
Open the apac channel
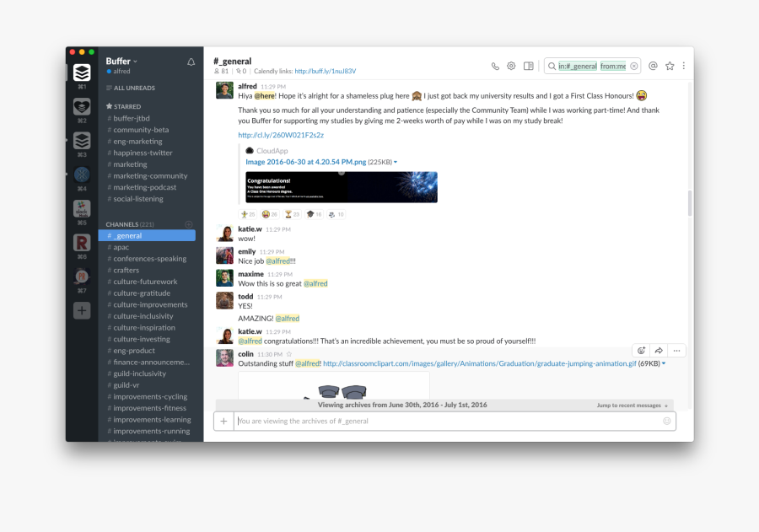121,247
